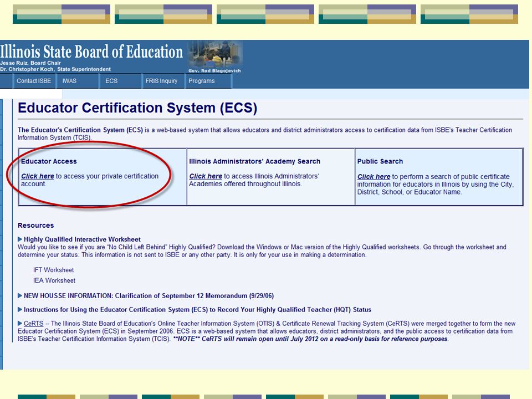Open the IEA Worksheet link
This screenshot has width=532, height=399.
[54, 280]
